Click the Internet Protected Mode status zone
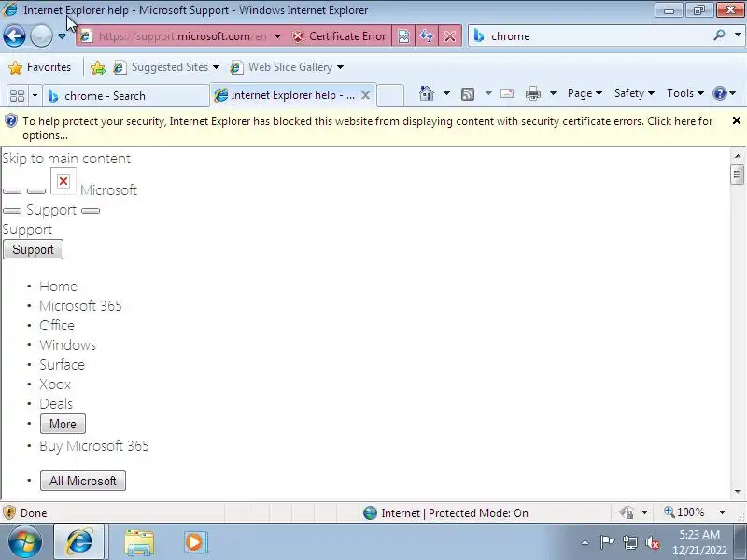Image resolution: width=747 pixels, height=560 pixels. [445, 512]
